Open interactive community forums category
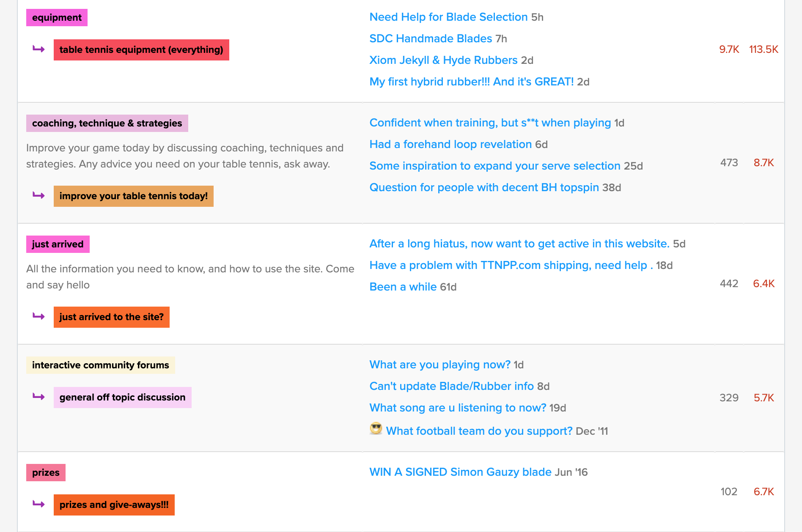Screen dimensions: 802x532 [101, 365]
